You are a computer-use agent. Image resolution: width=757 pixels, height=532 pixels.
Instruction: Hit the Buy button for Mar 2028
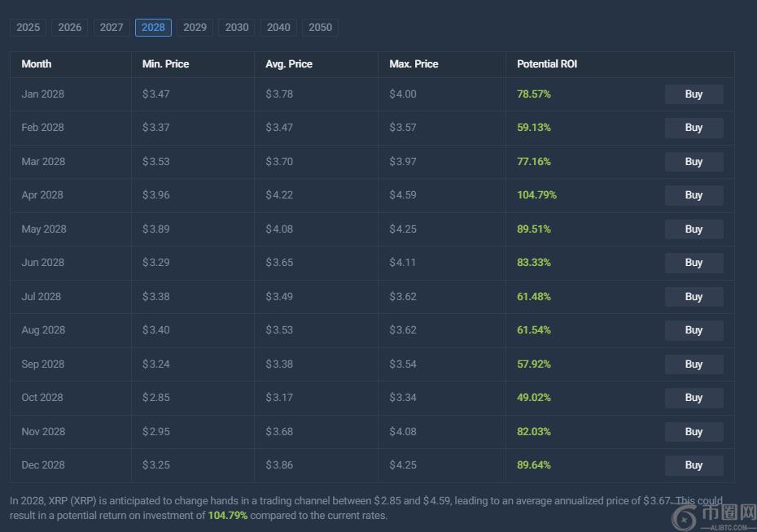coord(694,162)
